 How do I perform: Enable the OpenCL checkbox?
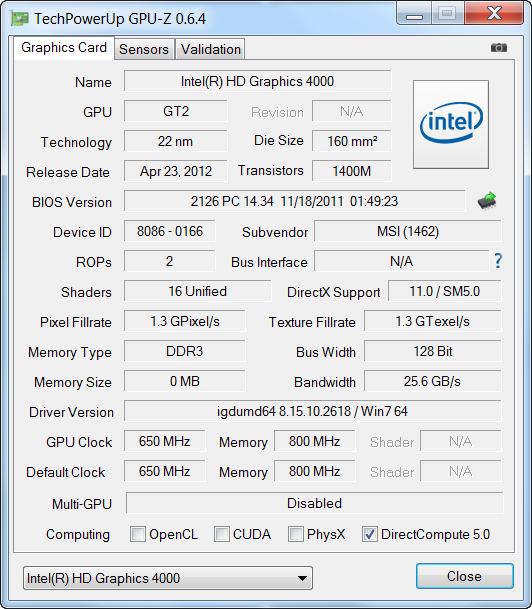(x=138, y=534)
